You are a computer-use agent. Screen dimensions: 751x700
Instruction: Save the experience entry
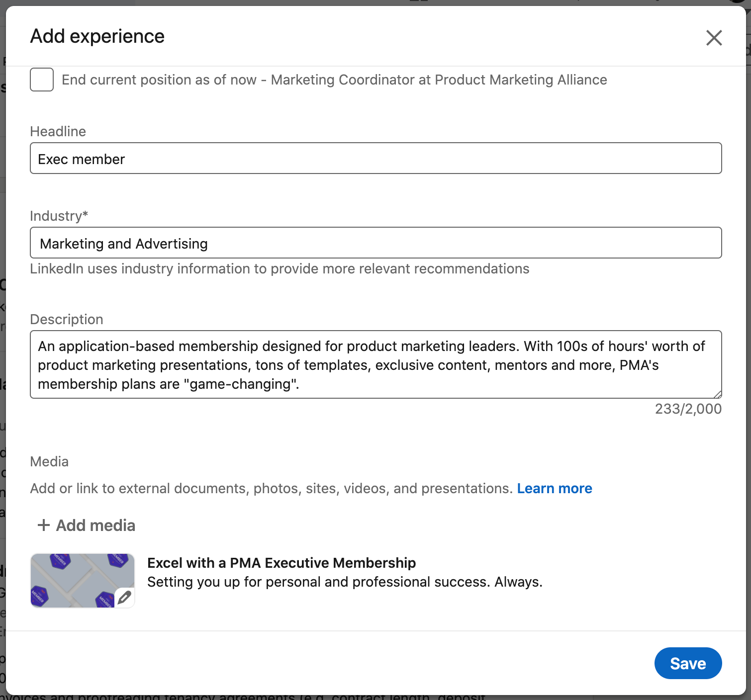(x=688, y=663)
